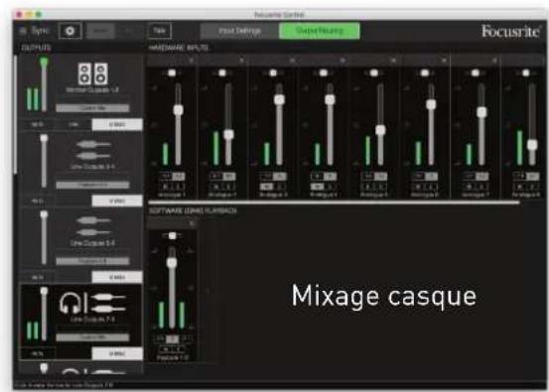Click the HARDWARE INPUTS section header

point(179,48)
